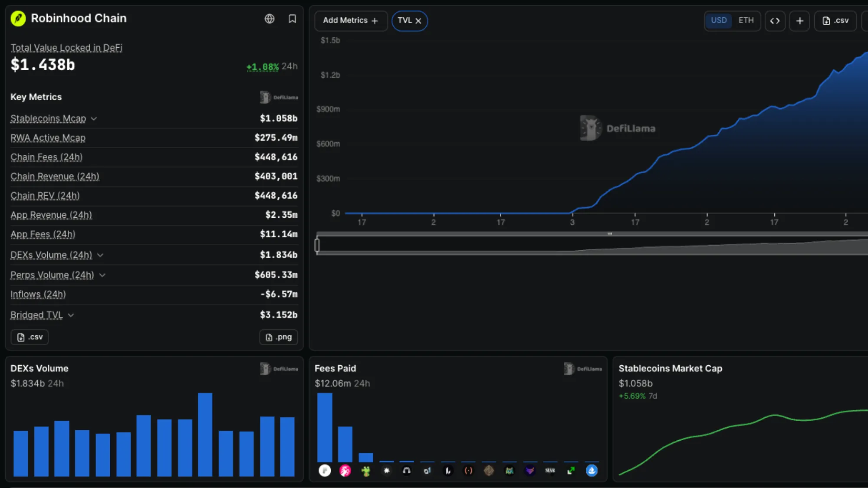868x488 pixels.
Task: Switch chart denomination to ETH
Action: pyautogui.click(x=746, y=20)
